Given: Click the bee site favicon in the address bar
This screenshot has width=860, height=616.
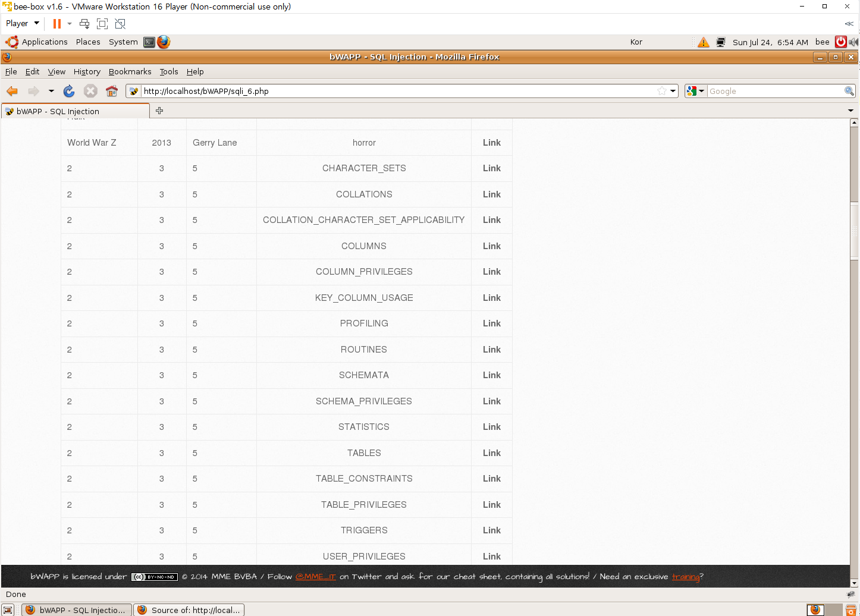Looking at the screenshot, I should click(134, 91).
